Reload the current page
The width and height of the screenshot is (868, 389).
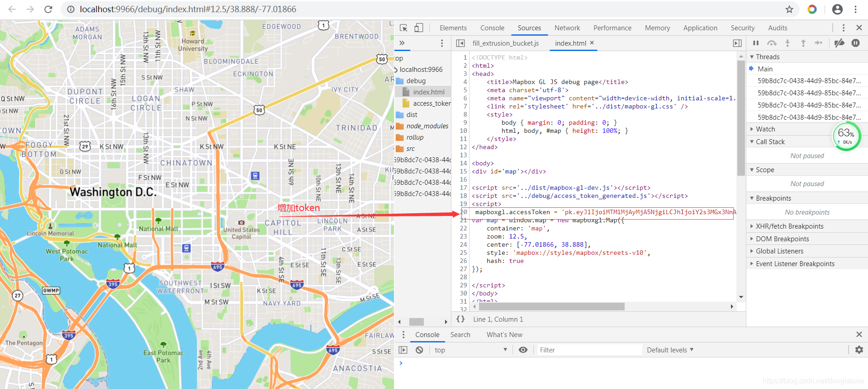coord(48,9)
